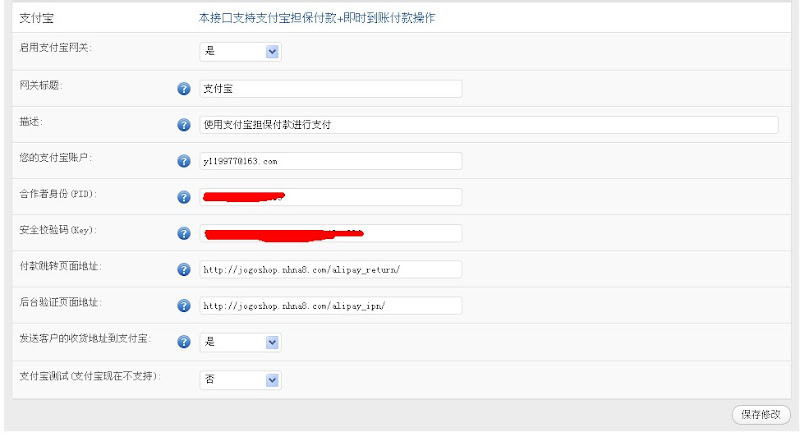Click help icon beside 您的支付宝账户 field
This screenshot has width=800, height=437.
pos(184,161)
